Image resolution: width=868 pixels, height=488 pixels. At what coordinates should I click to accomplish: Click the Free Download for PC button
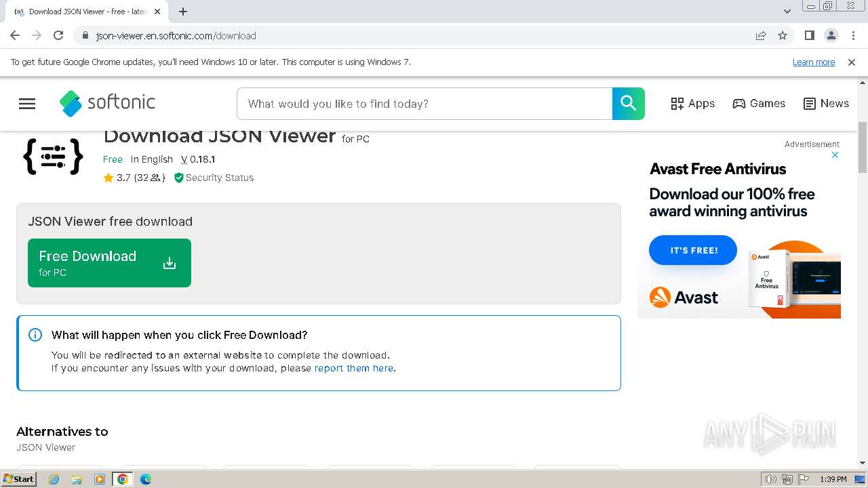pyautogui.click(x=109, y=263)
